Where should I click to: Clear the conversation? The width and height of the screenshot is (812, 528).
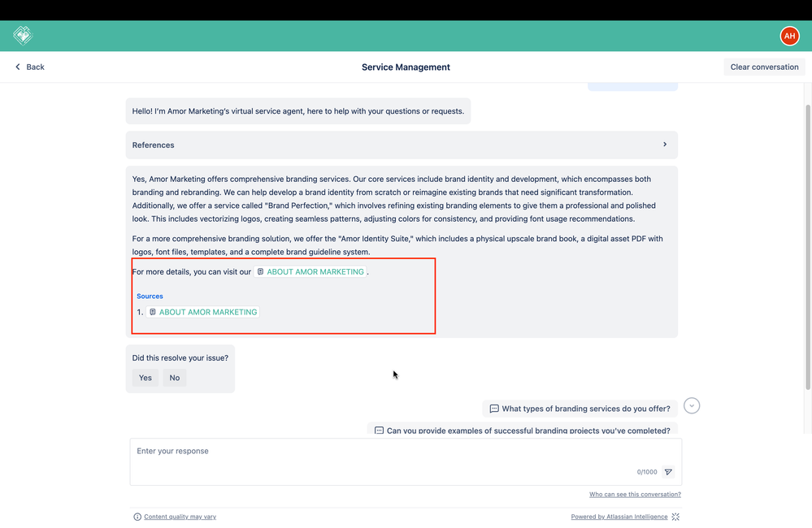[764, 67]
